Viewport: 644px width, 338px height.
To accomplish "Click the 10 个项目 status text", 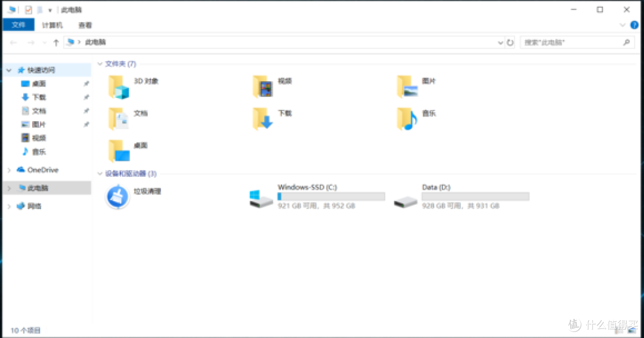I will pyautogui.click(x=26, y=330).
